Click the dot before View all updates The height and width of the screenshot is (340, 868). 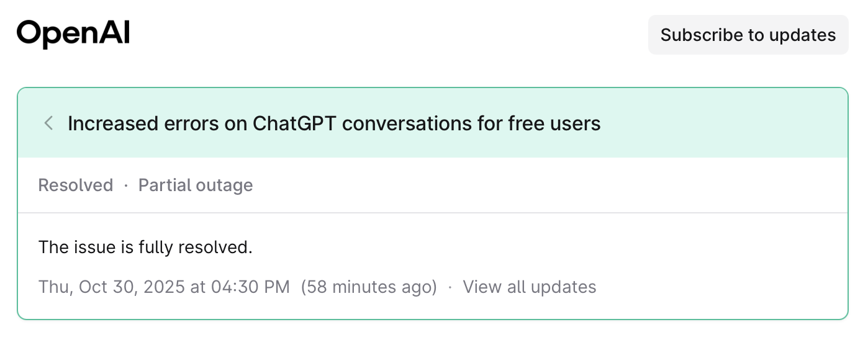click(450, 287)
